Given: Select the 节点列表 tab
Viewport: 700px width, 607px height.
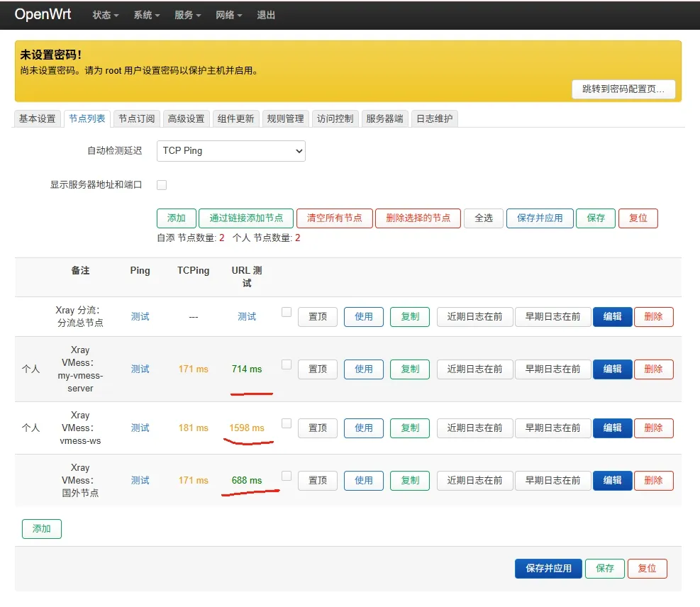Looking at the screenshot, I should coord(87,118).
